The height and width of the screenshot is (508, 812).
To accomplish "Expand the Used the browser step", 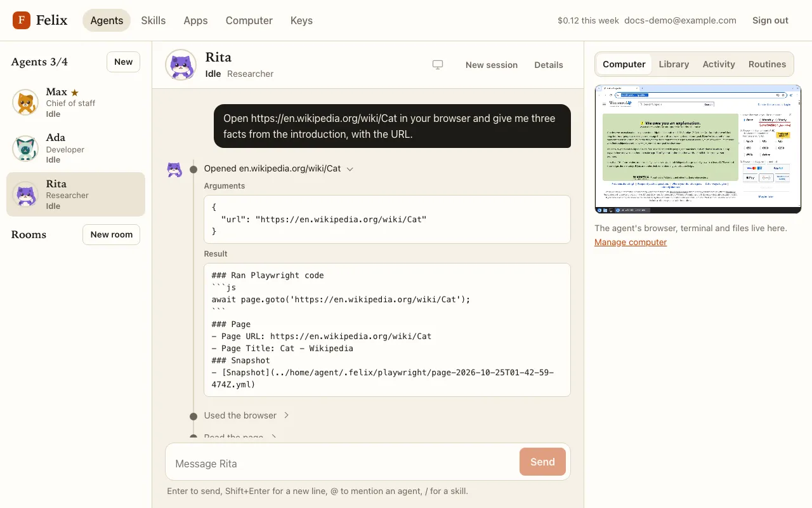I will pos(246,415).
